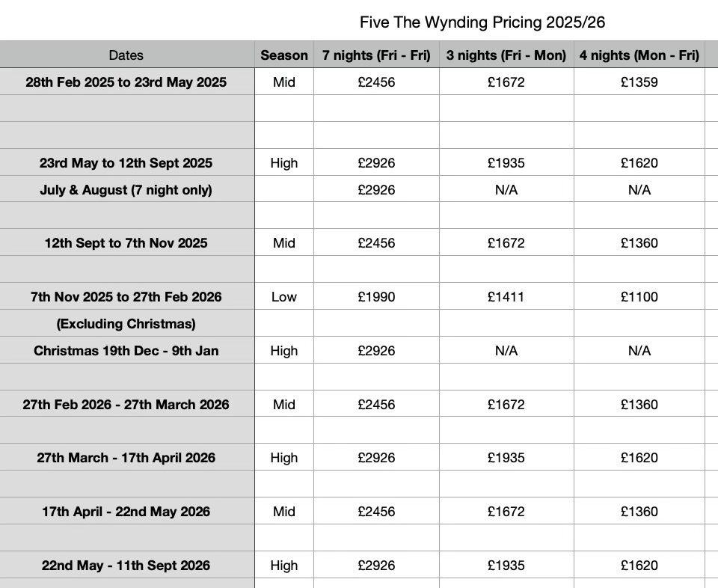Select the 22nd May - 11th Sept 2026 cell
This screenshot has width=718, height=588.
point(126,566)
